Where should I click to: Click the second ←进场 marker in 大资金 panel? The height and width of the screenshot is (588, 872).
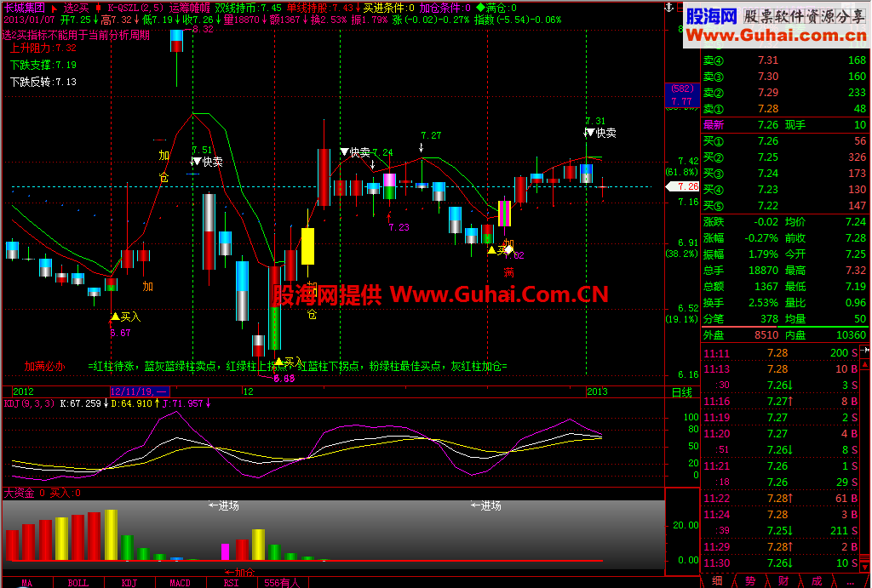(x=486, y=505)
